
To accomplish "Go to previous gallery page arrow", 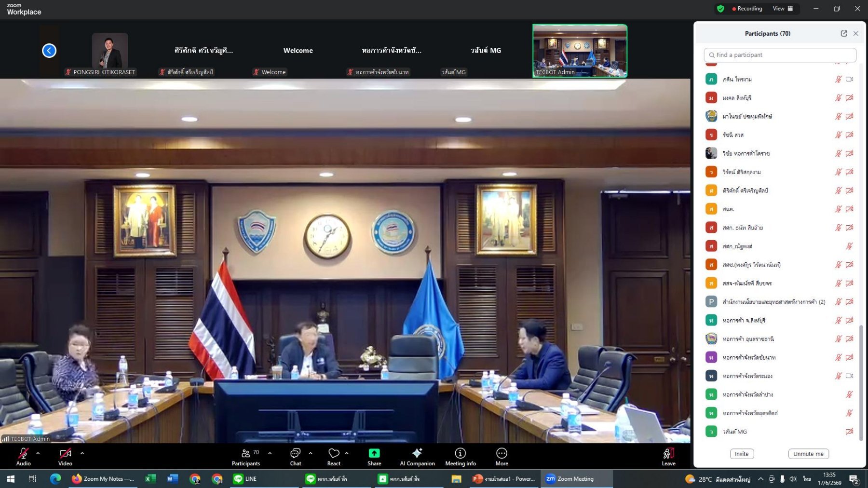I will click(x=49, y=51).
